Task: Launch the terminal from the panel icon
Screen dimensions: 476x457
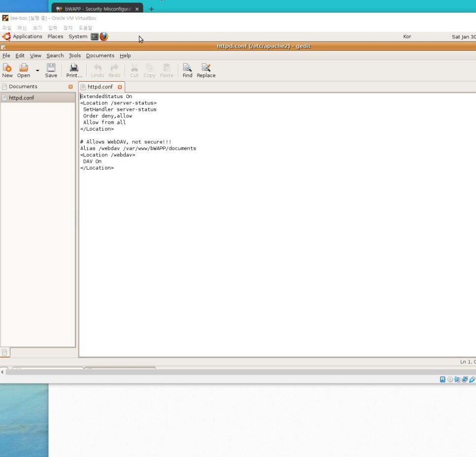Action: [x=95, y=36]
